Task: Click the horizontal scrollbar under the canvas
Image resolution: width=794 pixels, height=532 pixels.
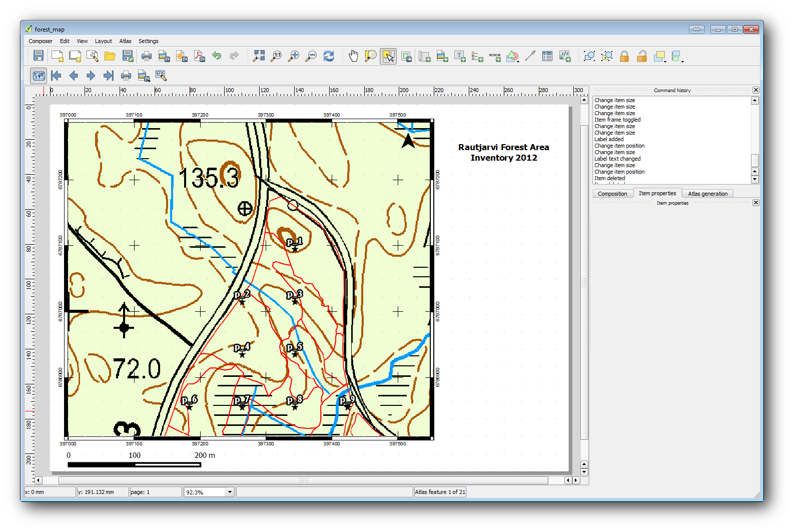Action: coord(303,480)
